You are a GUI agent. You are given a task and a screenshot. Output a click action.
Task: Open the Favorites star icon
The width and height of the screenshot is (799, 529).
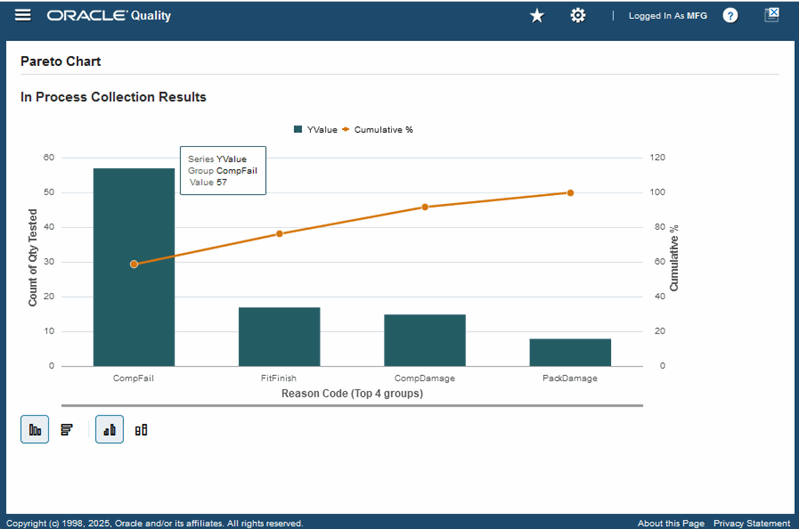pos(537,16)
